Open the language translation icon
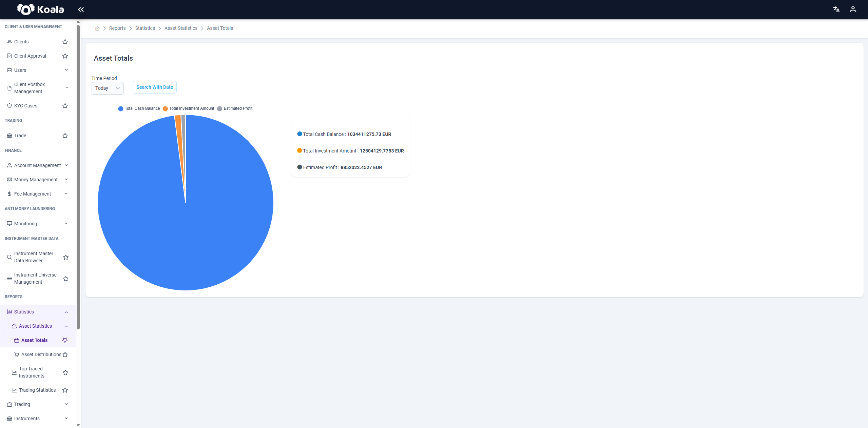 pyautogui.click(x=836, y=9)
